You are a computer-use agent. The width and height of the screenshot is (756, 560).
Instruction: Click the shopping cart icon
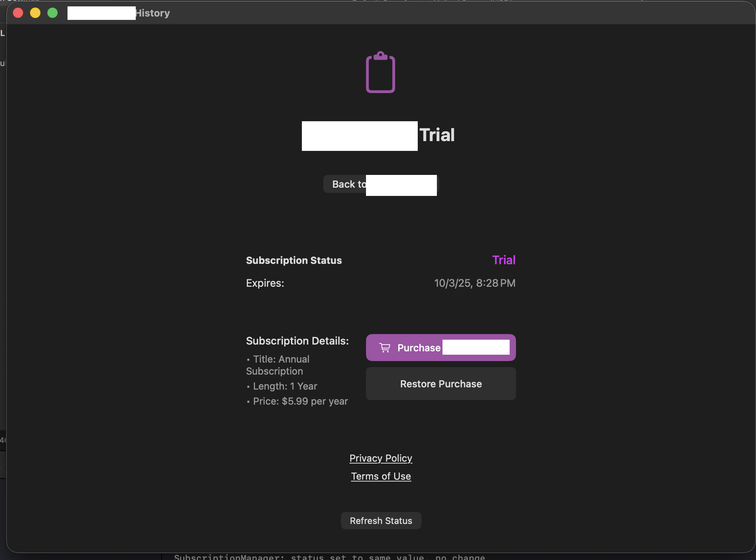coord(385,348)
